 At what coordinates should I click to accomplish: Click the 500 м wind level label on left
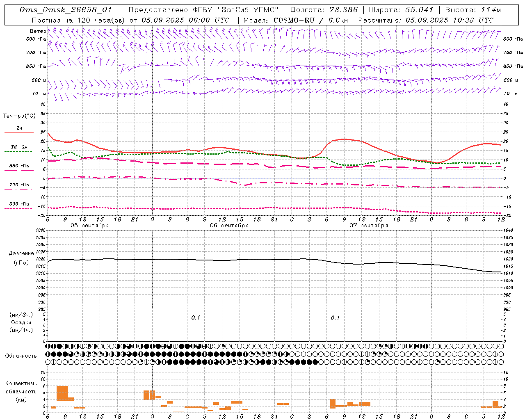pos(39,80)
